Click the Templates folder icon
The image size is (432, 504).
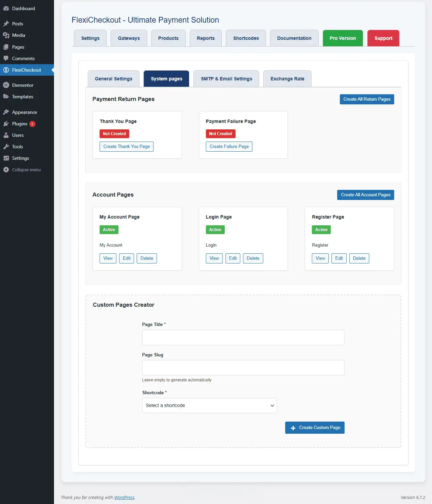(x=6, y=97)
